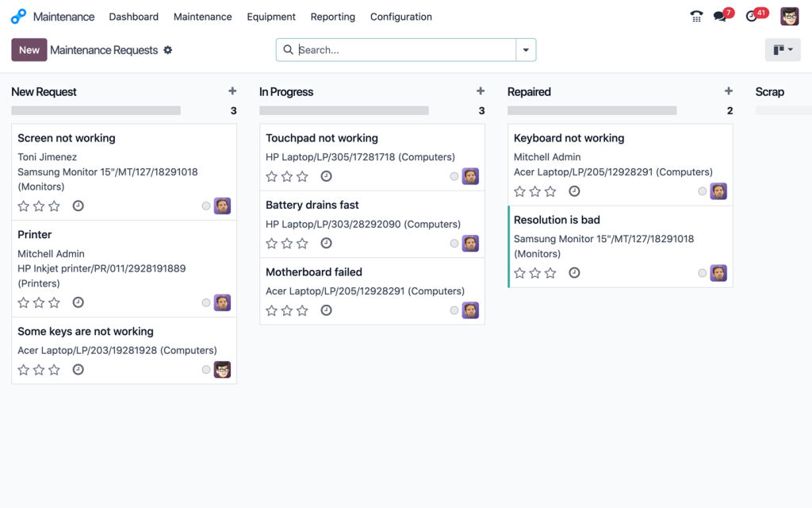
Task: Star the Keyboard not working request
Action: click(519, 191)
